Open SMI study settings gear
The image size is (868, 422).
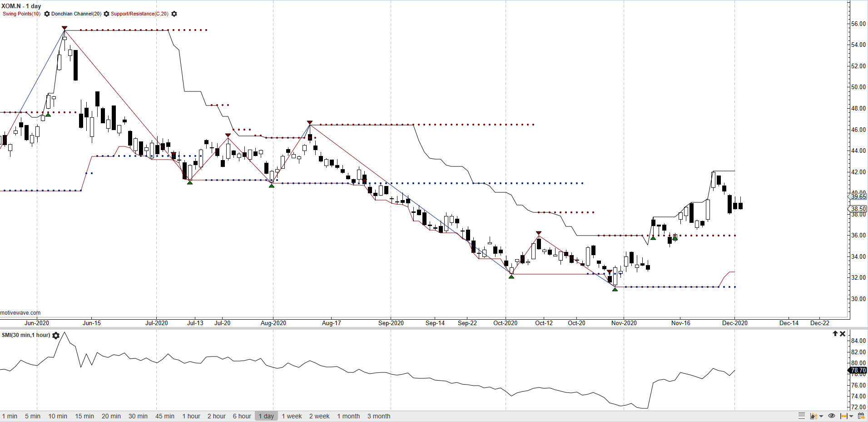(56, 336)
